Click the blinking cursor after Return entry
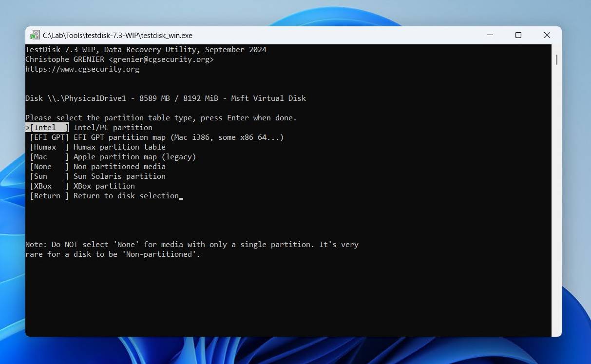591x364 pixels. [181, 197]
